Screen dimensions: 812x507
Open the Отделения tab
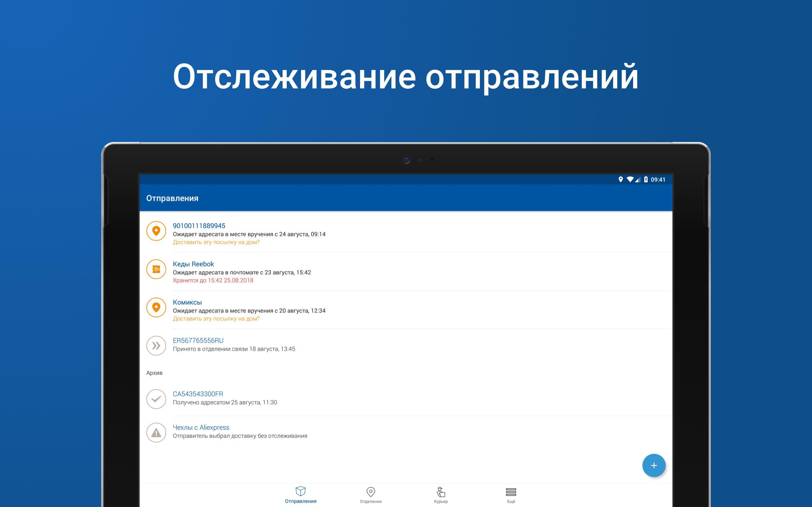coord(370,495)
